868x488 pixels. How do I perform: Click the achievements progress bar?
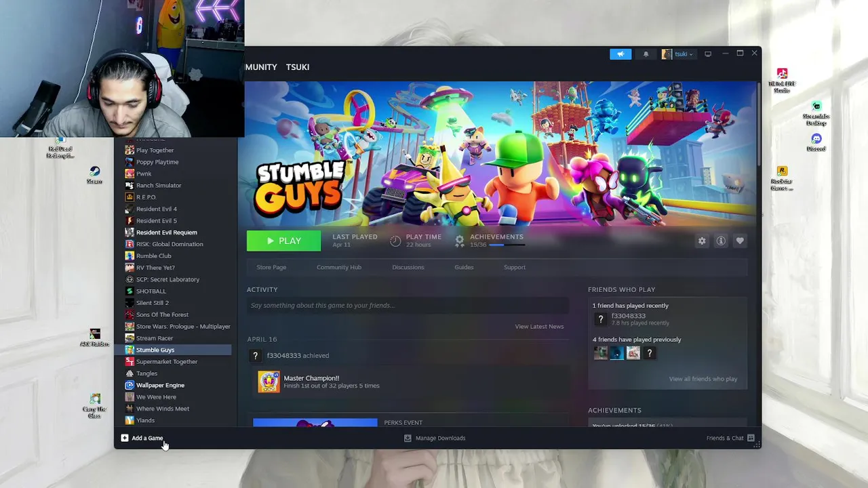(x=506, y=245)
